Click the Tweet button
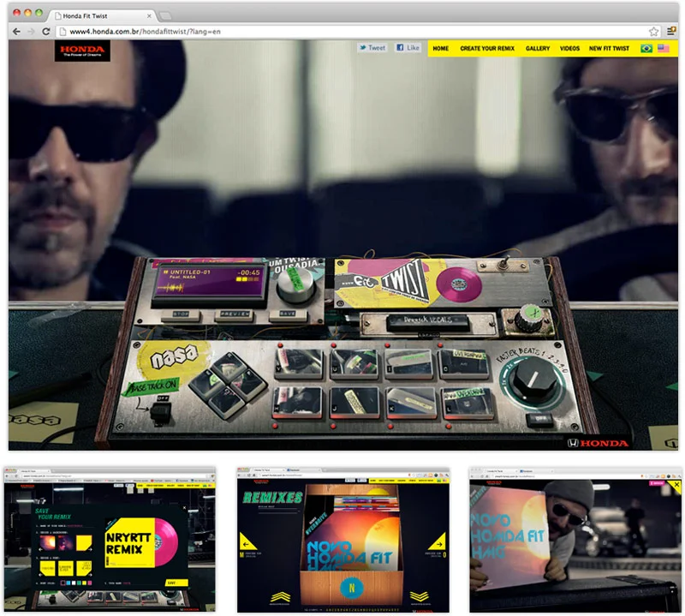The image size is (685, 616). tap(372, 48)
